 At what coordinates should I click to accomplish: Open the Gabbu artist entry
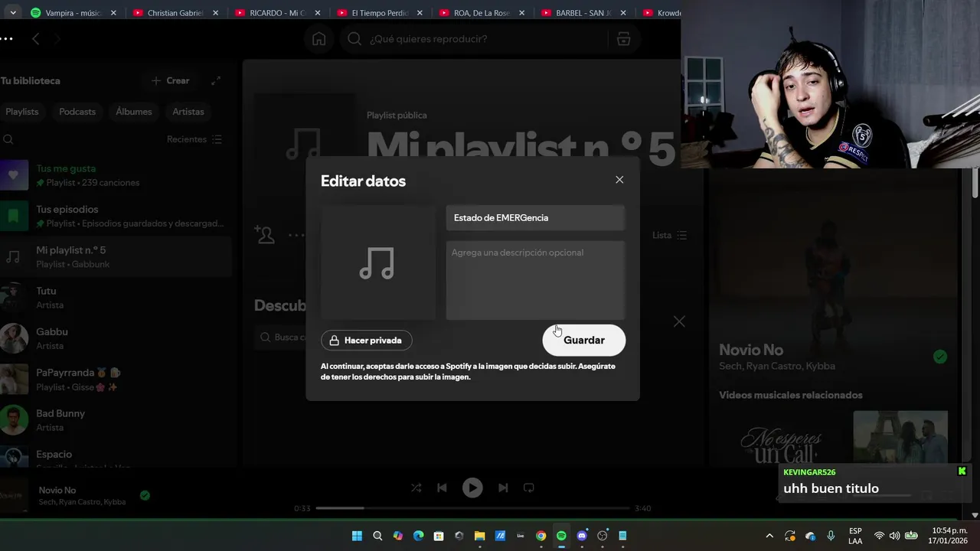[115, 338]
